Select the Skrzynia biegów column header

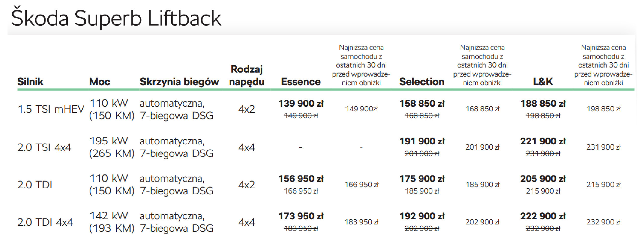179,82
